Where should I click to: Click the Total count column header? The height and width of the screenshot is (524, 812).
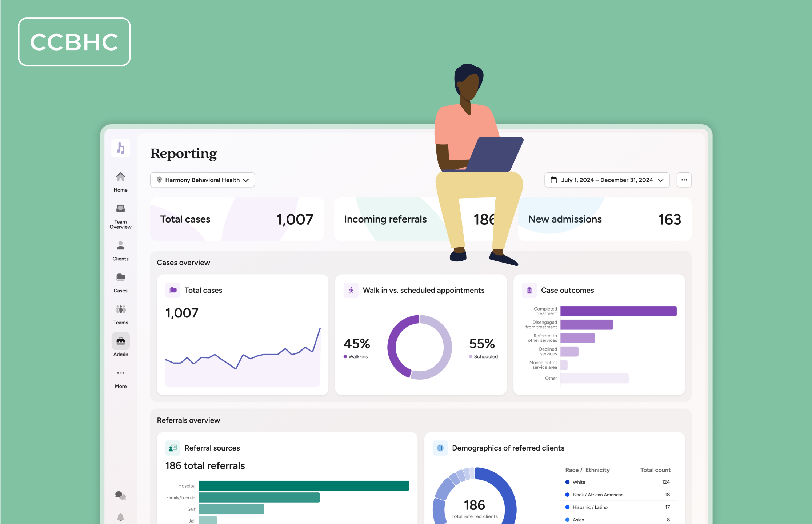[655, 470]
